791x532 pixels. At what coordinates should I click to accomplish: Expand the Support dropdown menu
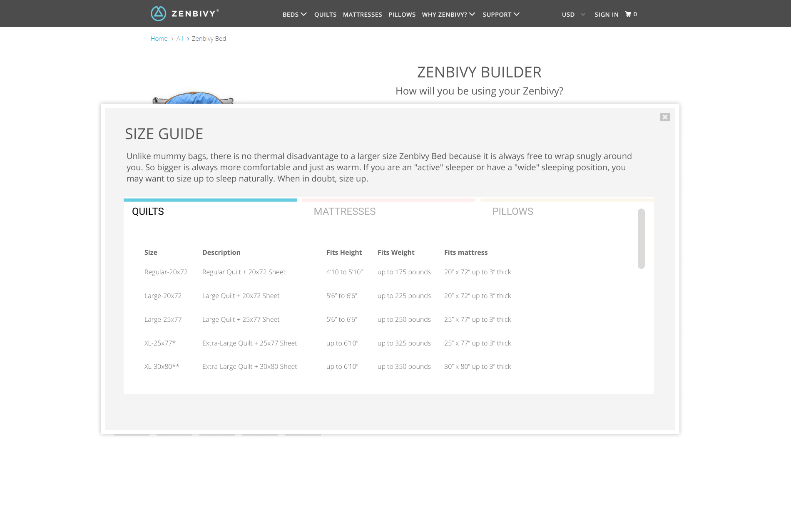[x=501, y=14]
